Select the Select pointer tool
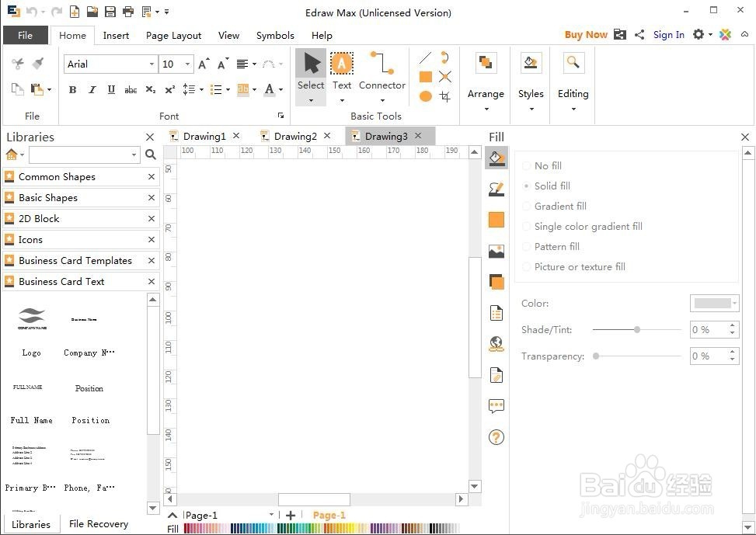Screen dimensions: 756x535 (311, 77)
